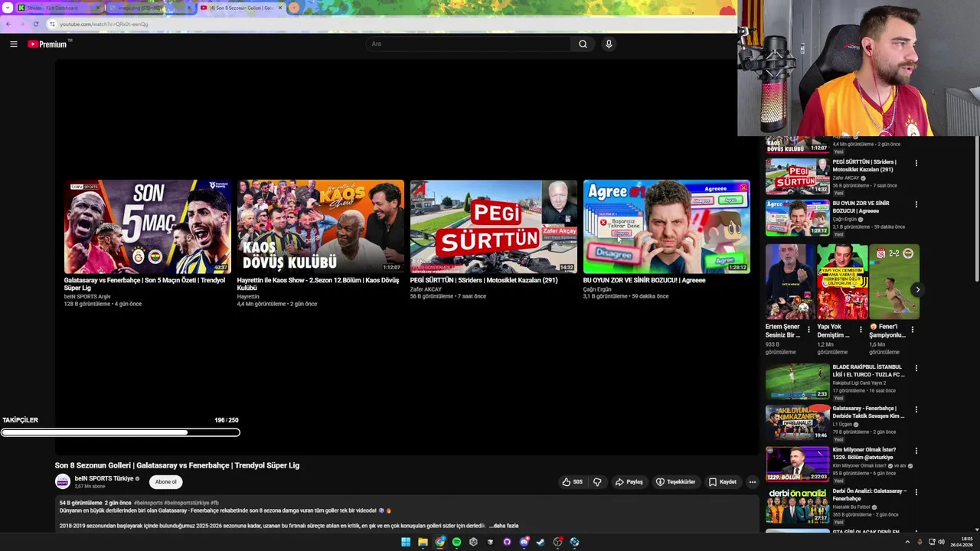This screenshot has height=551, width=980.
Task: Expand description with ...daha fazla
Action: tap(505, 526)
